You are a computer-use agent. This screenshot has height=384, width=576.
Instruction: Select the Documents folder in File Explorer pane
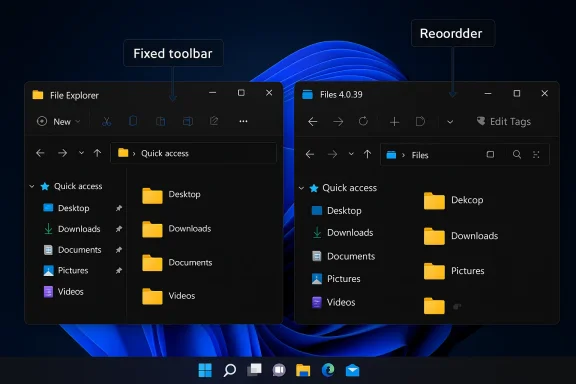(x=177, y=263)
